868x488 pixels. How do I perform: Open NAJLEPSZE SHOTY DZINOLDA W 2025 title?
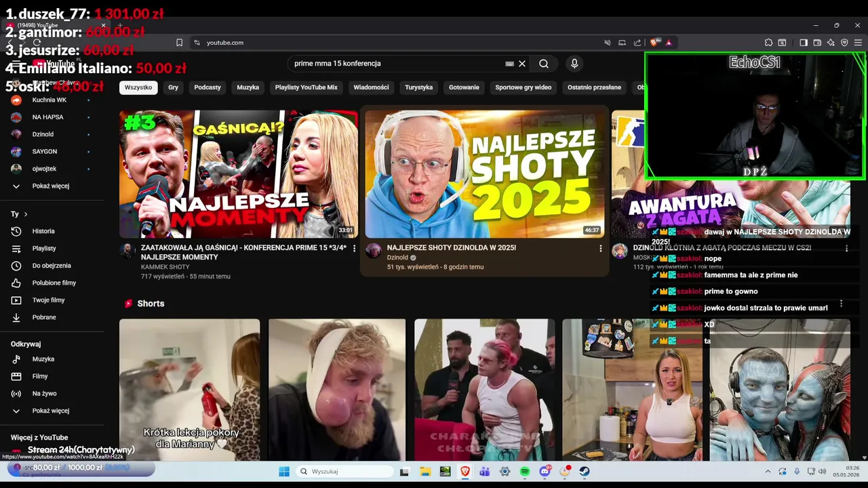[x=452, y=248]
